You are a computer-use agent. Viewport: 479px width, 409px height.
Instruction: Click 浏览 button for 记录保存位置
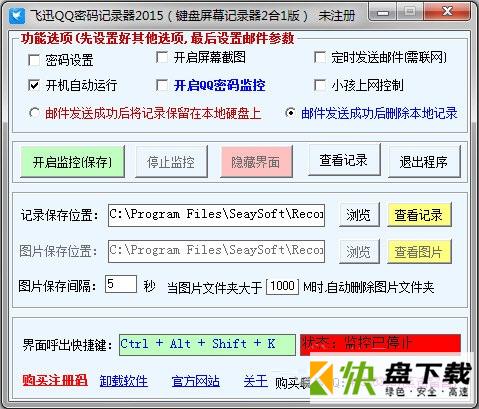coord(359,215)
